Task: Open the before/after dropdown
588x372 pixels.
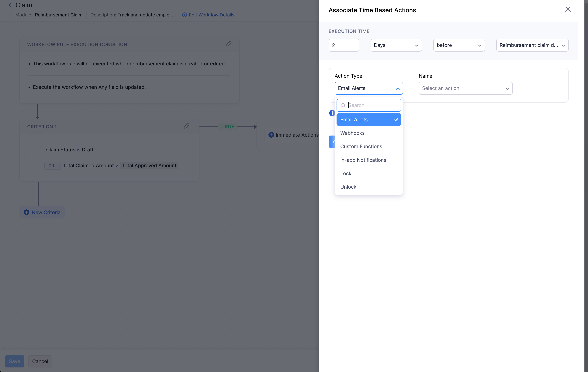Action: click(459, 45)
